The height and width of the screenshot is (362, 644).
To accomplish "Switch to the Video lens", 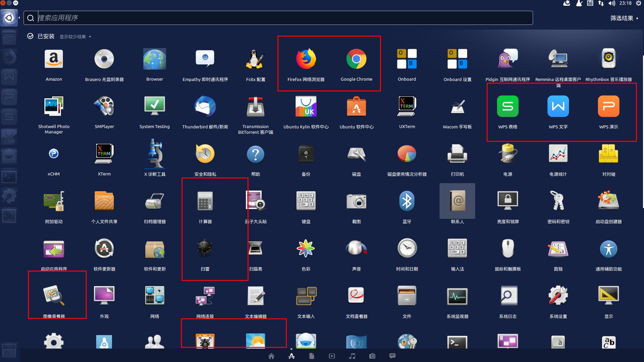I will click(x=332, y=356).
